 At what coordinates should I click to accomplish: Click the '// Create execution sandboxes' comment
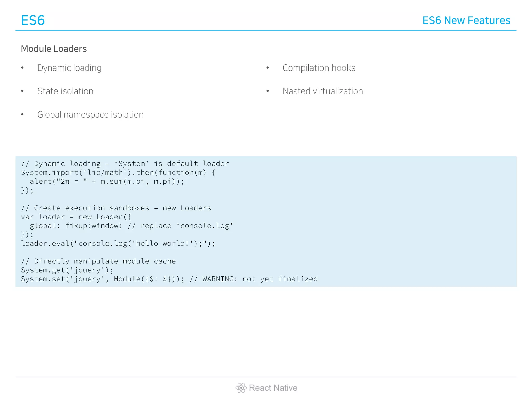click(116, 208)
